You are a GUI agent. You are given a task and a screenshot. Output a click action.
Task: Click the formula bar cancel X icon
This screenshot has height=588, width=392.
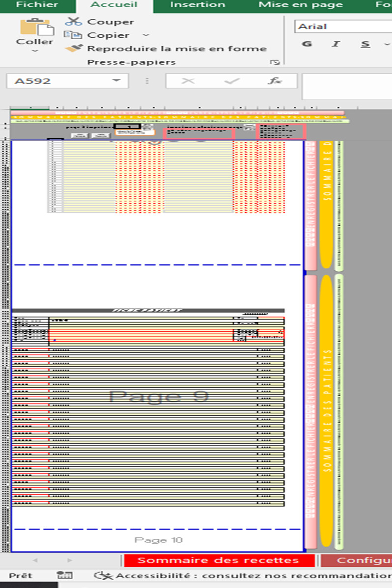coord(188,81)
